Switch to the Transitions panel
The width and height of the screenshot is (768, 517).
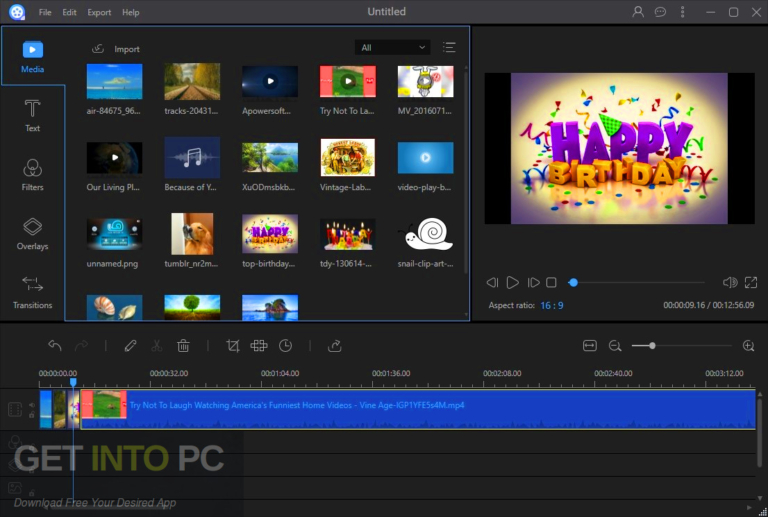click(32, 292)
